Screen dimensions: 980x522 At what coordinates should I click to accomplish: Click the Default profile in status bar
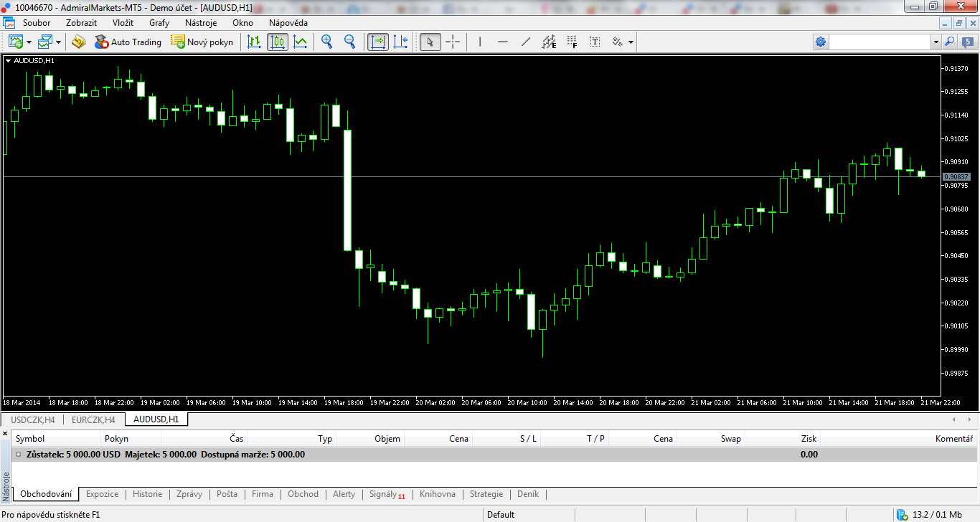(501, 514)
